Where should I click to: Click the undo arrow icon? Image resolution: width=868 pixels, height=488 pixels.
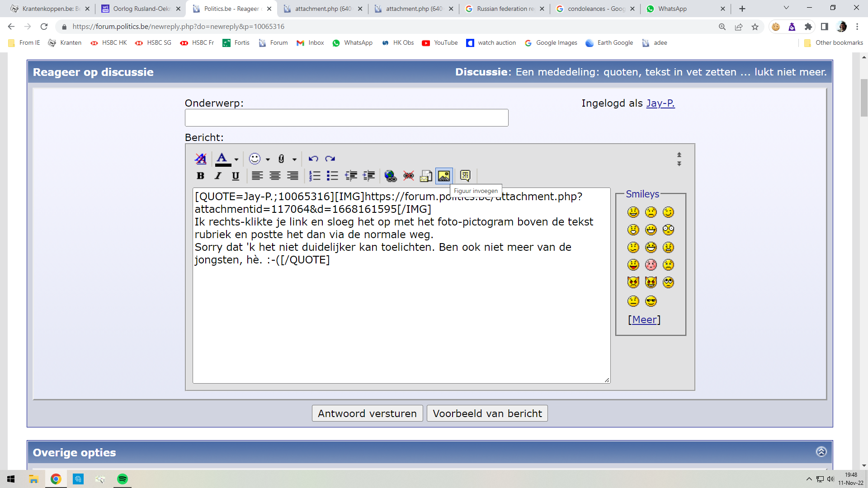[313, 159]
